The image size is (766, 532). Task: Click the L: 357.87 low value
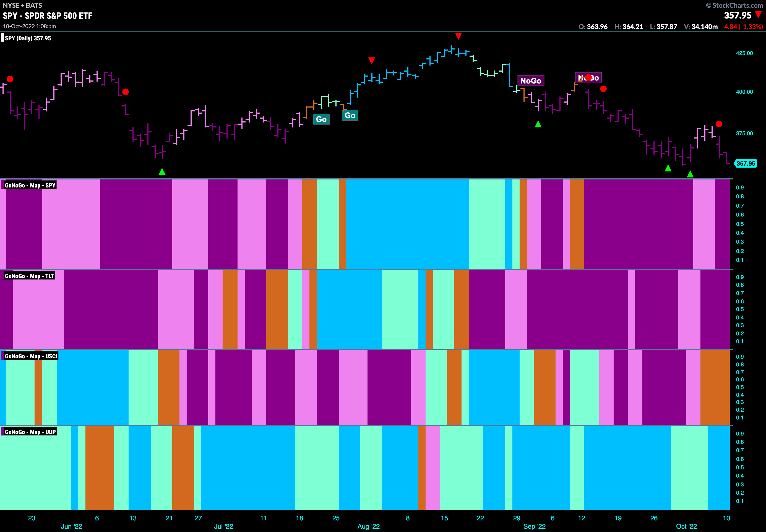click(x=663, y=27)
